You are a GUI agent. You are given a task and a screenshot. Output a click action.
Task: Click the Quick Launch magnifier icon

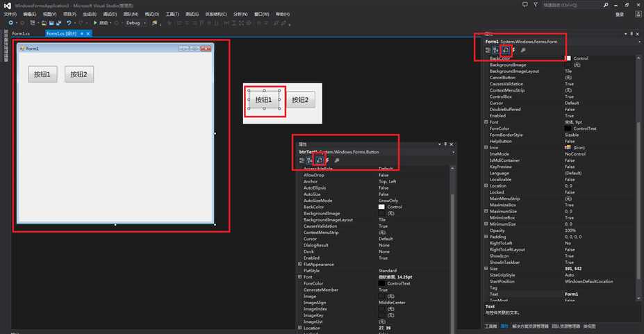click(606, 5)
